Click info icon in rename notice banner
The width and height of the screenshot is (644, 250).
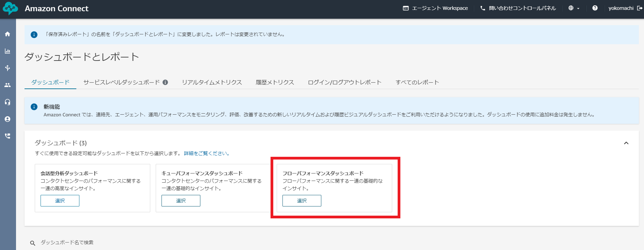tap(34, 35)
